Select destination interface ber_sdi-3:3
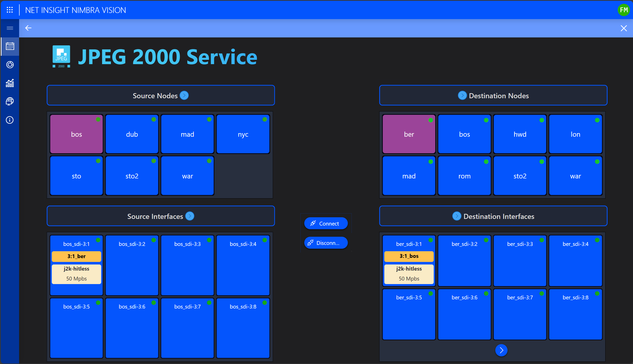The image size is (633, 364). [x=520, y=261]
